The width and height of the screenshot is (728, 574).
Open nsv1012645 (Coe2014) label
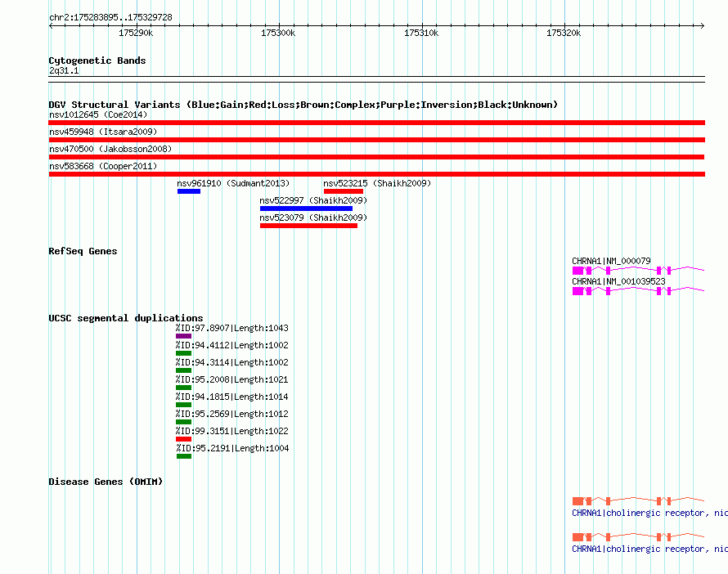pyautogui.click(x=98, y=114)
